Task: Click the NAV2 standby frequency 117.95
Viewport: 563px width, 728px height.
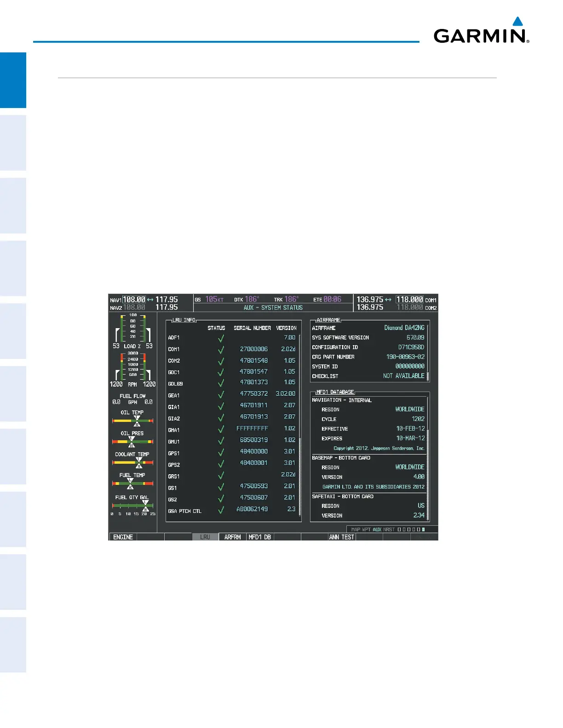Action: tap(167, 307)
